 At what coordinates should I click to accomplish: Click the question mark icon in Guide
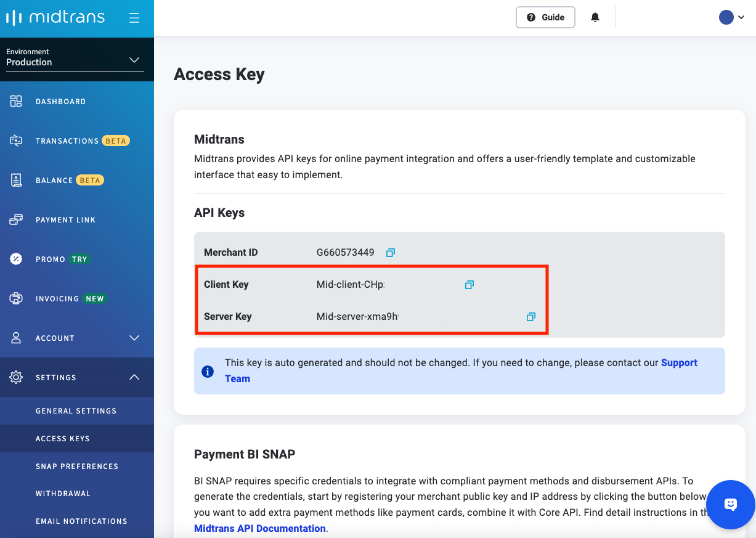point(531,17)
